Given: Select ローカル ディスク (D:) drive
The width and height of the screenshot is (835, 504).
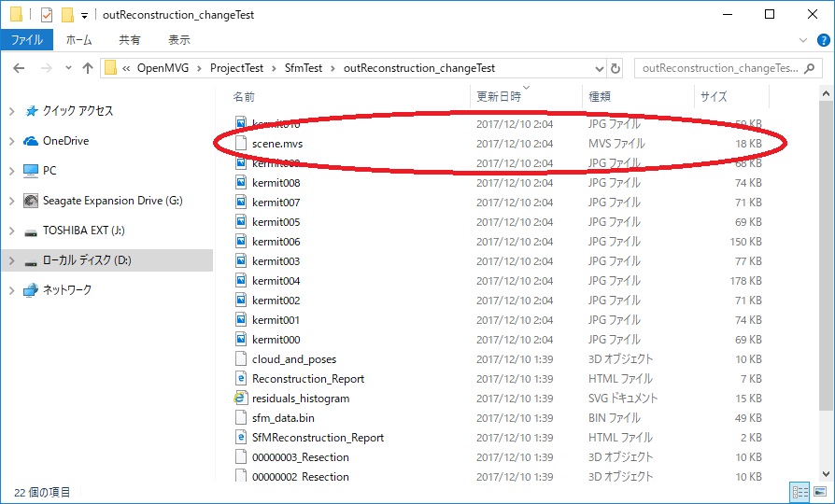Looking at the screenshot, I should (x=87, y=260).
